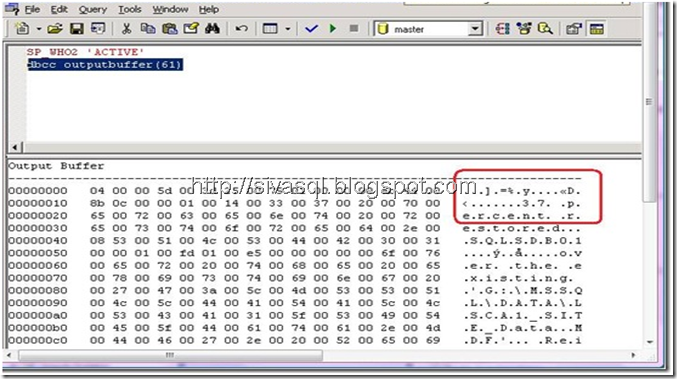Execute query with green play icon
The image size is (677, 379).
[332, 29]
